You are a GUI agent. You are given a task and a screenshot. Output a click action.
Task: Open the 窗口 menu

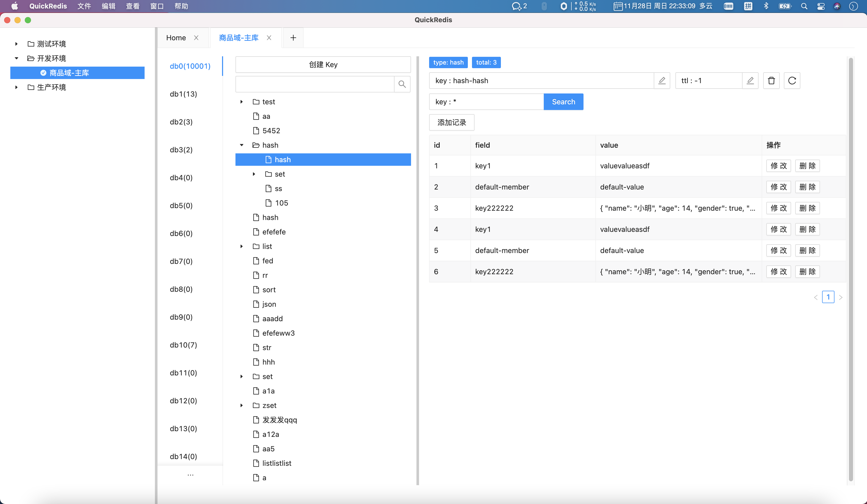click(157, 6)
